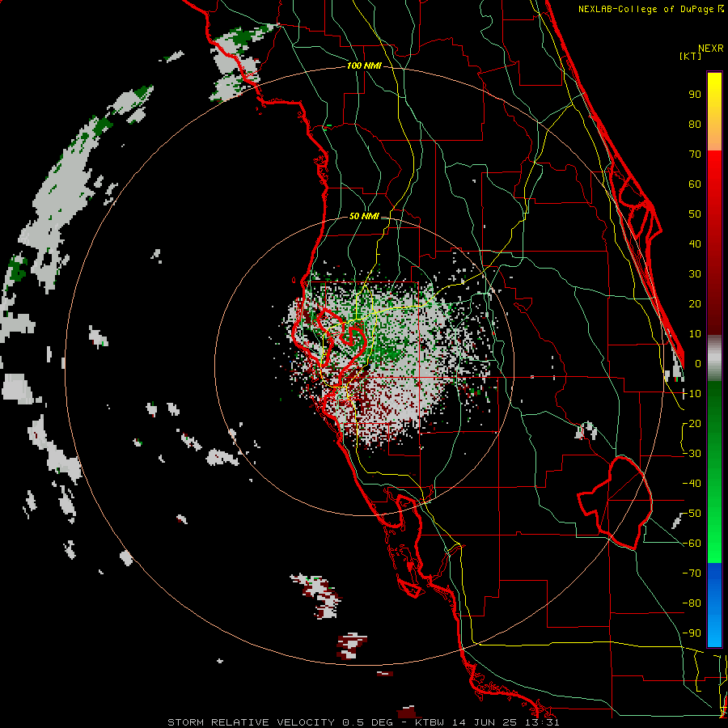
Task: Click the -30 value on velocity scale
Action: [692, 454]
